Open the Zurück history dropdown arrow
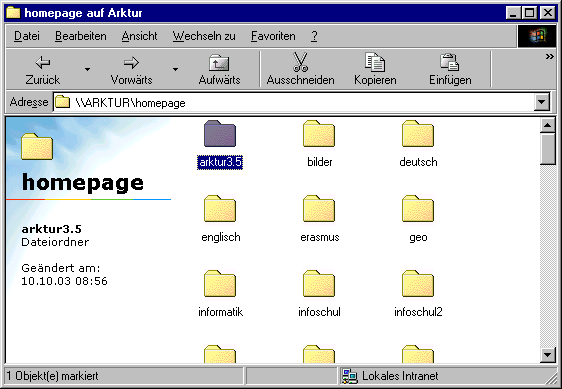This screenshot has width=562, height=389. [x=87, y=69]
